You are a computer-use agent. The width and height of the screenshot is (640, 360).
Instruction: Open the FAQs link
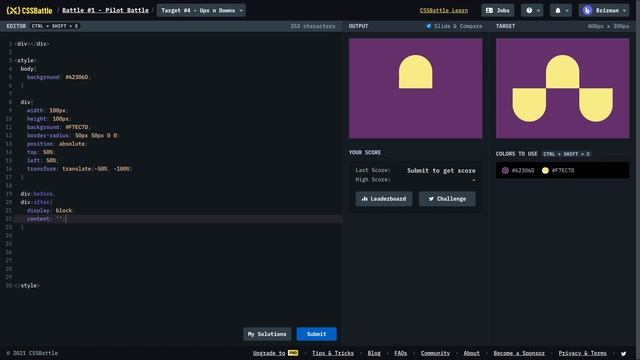(400, 353)
